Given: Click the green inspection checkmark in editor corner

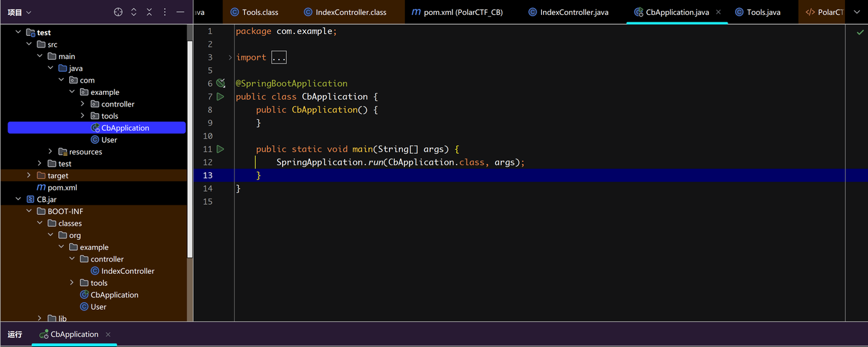Looking at the screenshot, I should (x=860, y=32).
